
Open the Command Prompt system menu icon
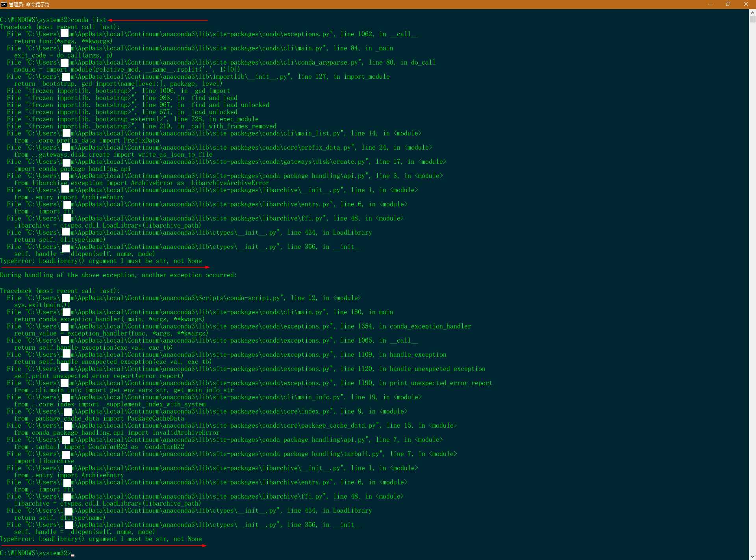coord(4,4)
